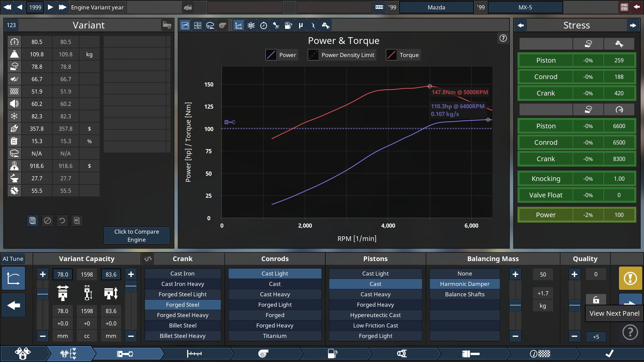Open the emissions graph view
Viewport: 644px width, 362px height.
[x=210, y=25]
